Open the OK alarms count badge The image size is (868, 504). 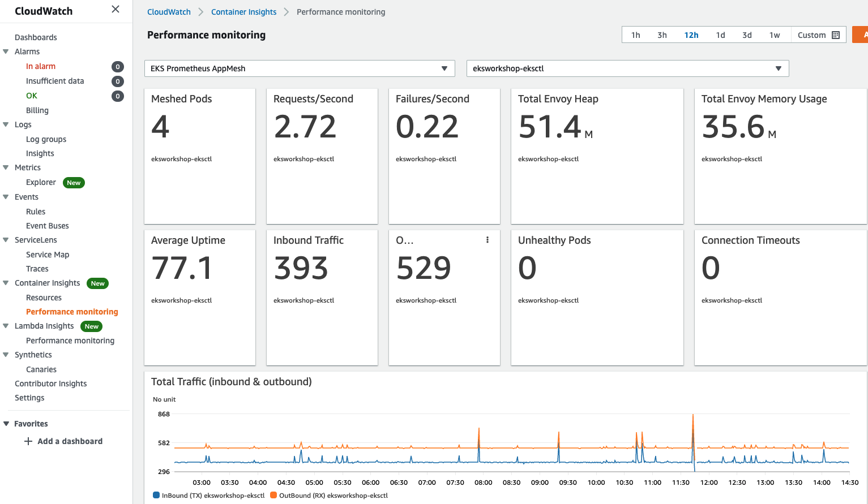pyautogui.click(x=118, y=96)
